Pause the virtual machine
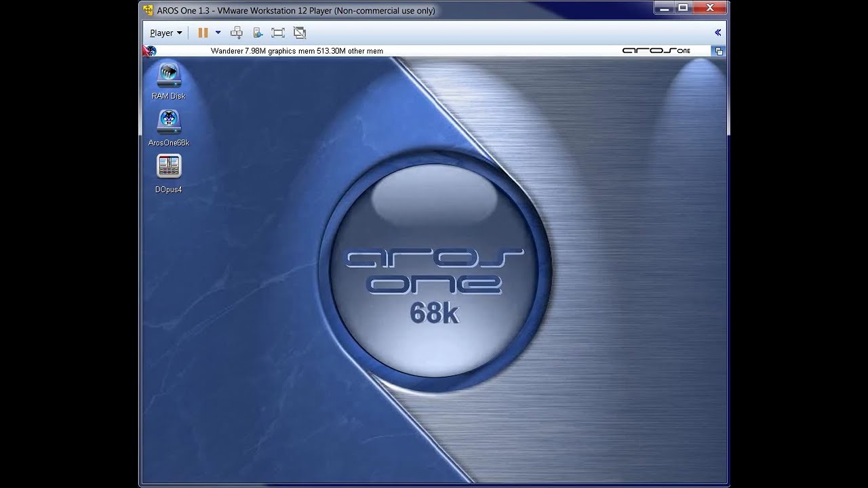The width and height of the screenshot is (868, 488). [203, 33]
